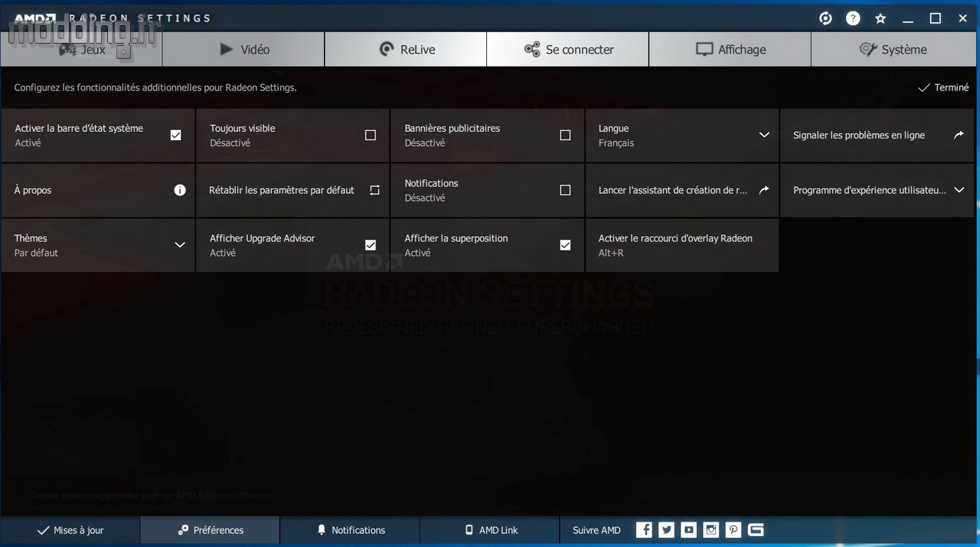Toggle Activer la barre d'état système checkbox

175,135
